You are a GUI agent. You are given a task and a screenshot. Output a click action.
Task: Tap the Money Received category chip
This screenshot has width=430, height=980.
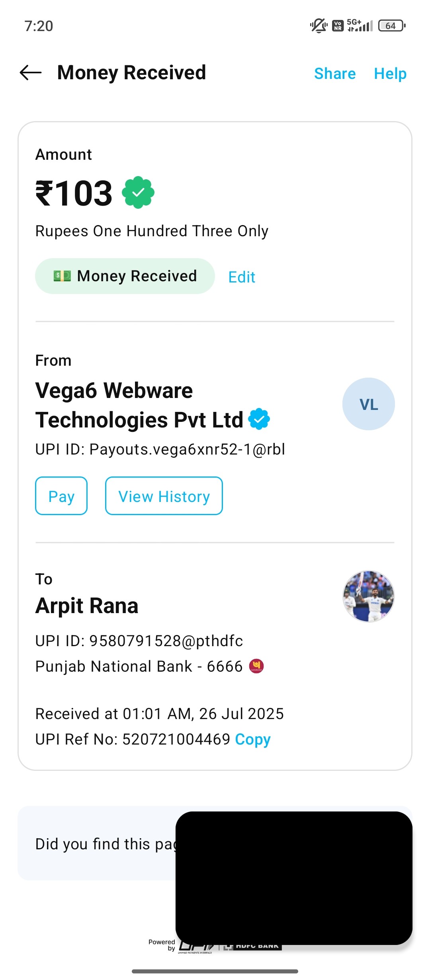(125, 276)
